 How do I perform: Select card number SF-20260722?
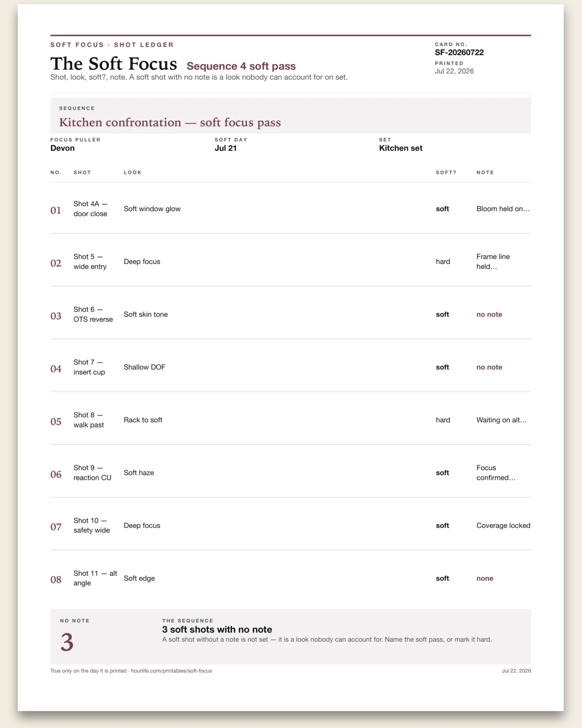(459, 52)
